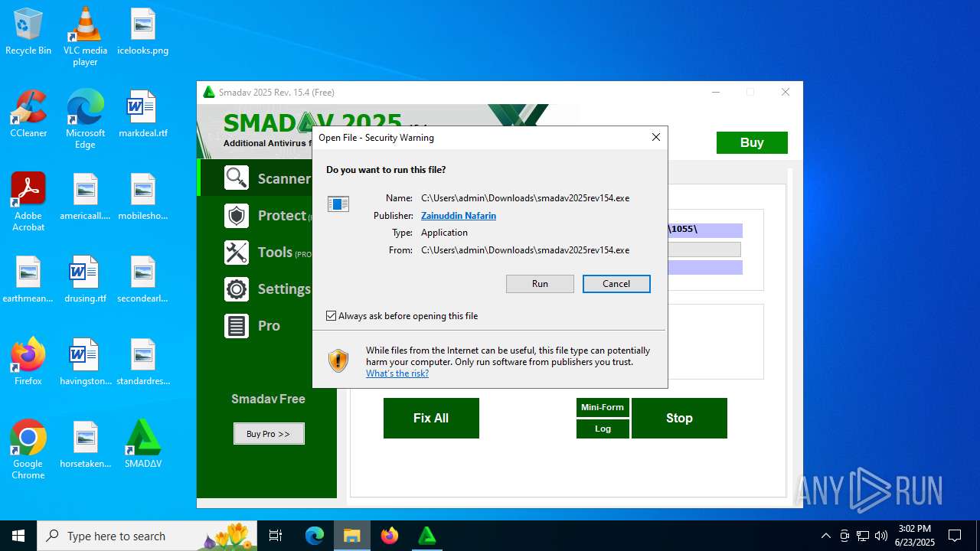Click Smadav icon in the taskbar
The height and width of the screenshot is (551, 980).
pyautogui.click(x=426, y=536)
